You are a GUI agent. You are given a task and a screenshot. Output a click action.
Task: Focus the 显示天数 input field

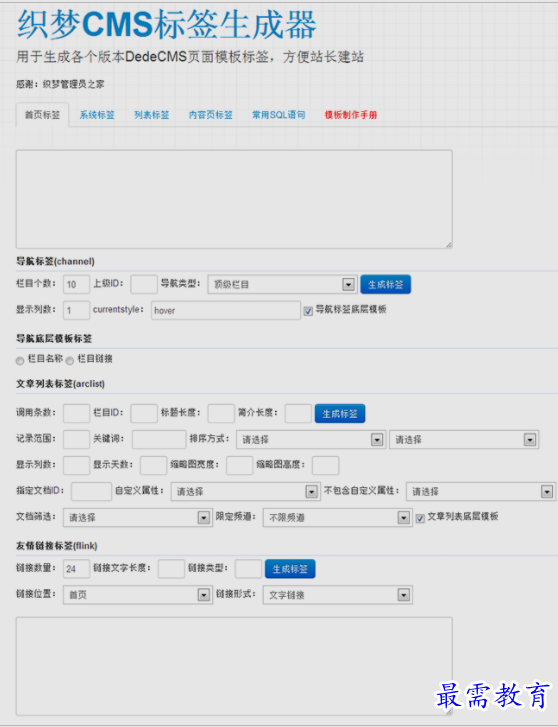point(154,465)
